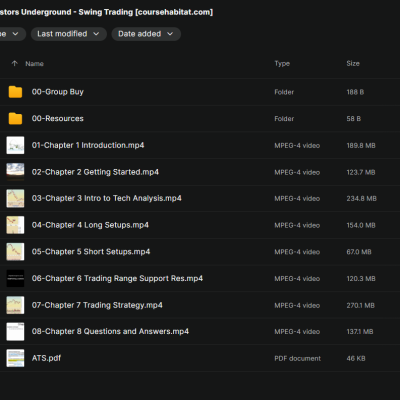
Task: Click the 58 B size value
Action: (x=354, y=119)
